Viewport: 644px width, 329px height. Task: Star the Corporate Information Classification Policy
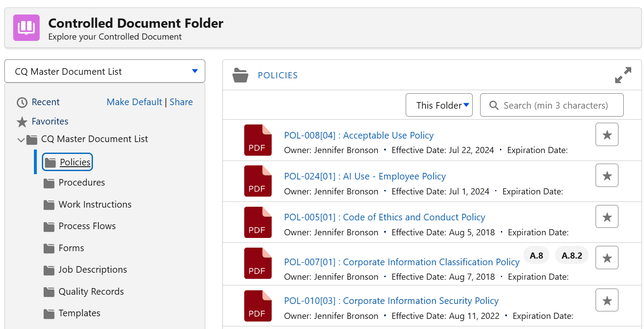607,258
